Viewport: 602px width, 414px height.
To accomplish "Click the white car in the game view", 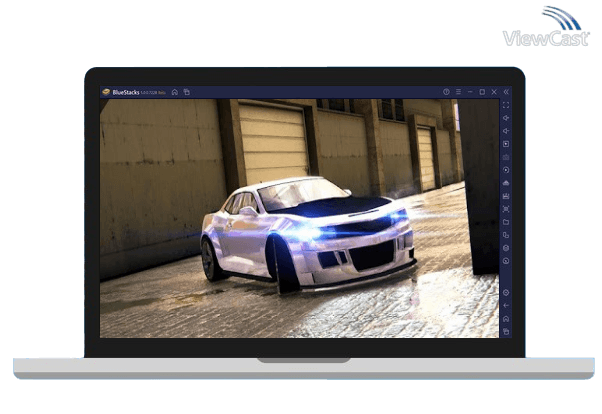I will pos(308,235).
